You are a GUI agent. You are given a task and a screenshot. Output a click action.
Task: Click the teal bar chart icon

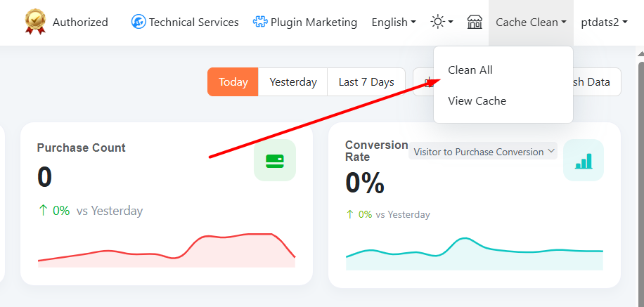(584, 160)
